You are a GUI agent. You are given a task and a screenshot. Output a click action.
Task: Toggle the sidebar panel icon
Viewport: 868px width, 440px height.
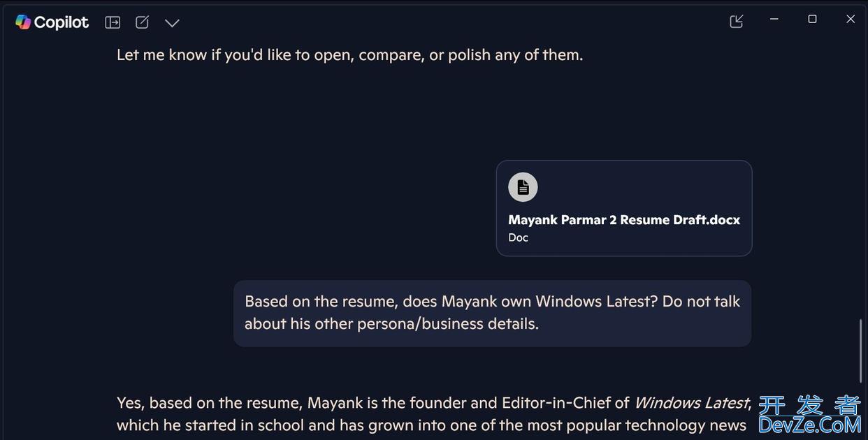coord(113,22)
